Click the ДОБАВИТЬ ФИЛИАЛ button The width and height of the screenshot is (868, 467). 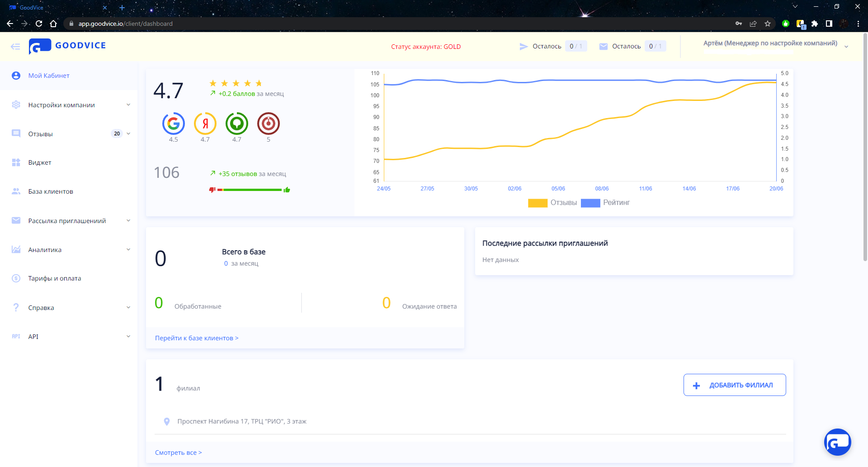735,385
